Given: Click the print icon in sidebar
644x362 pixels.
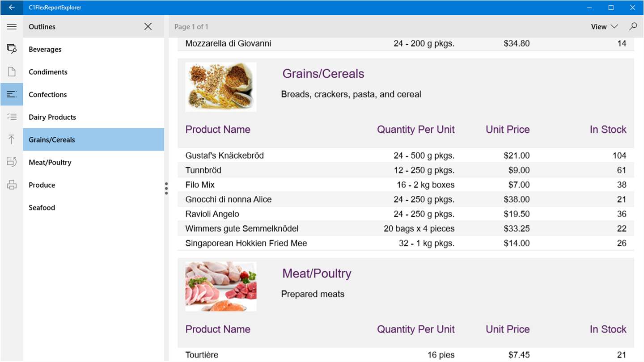Looking at the screenshot, I should pyautogui.click(x=12, y=185).
